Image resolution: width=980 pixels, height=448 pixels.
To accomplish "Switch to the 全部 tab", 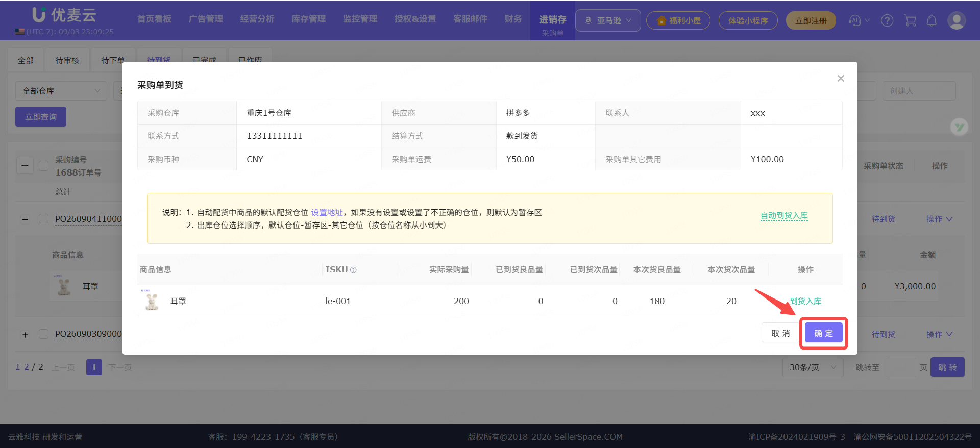I will click(x=26, y=60).
